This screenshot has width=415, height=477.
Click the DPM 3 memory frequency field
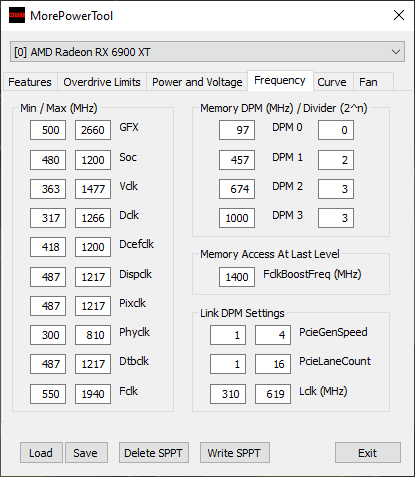(237, 218)
